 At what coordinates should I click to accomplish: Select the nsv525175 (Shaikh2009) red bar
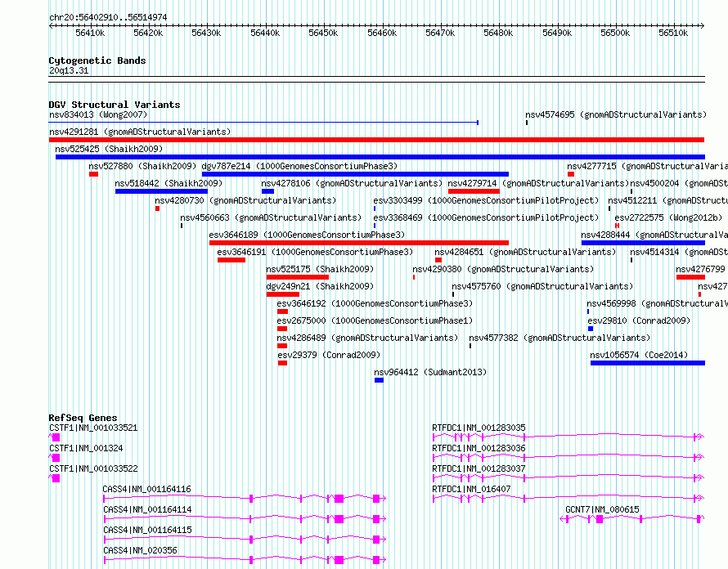(x=297, y=277)
